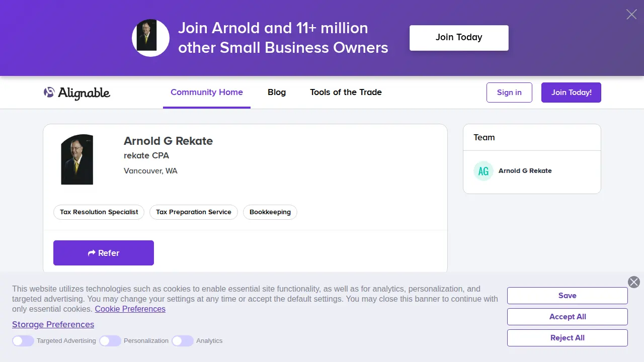The image size is (644, 362).
Task: Click the AG team avatar icon
Action: coord(484,171)
